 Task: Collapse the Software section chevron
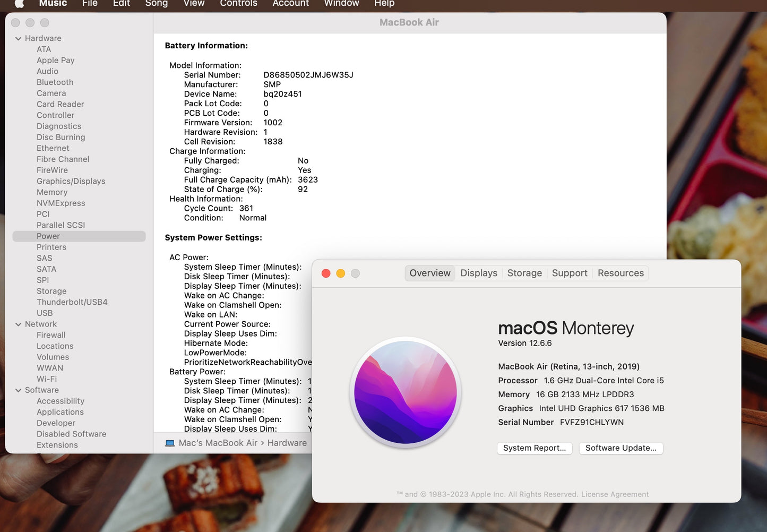click(19, 390)
